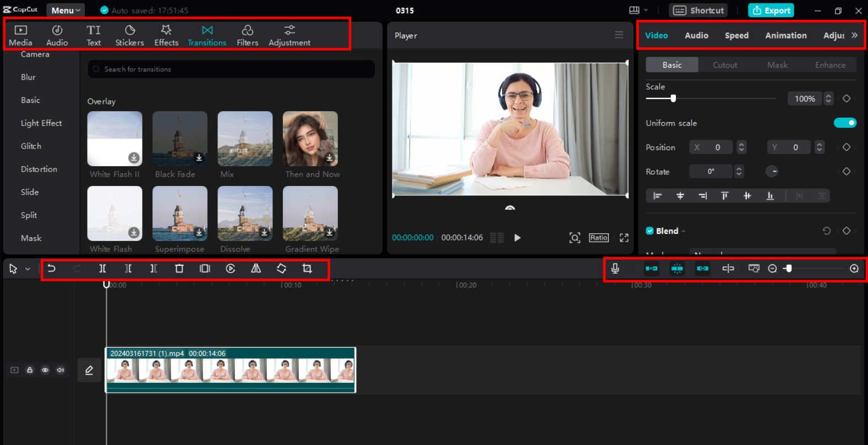Open the Shortcut button
868x445 pixels.
698,10
